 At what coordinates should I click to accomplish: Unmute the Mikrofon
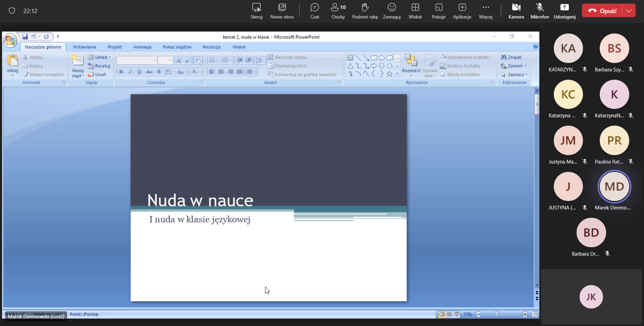click(x=540, y=11)
